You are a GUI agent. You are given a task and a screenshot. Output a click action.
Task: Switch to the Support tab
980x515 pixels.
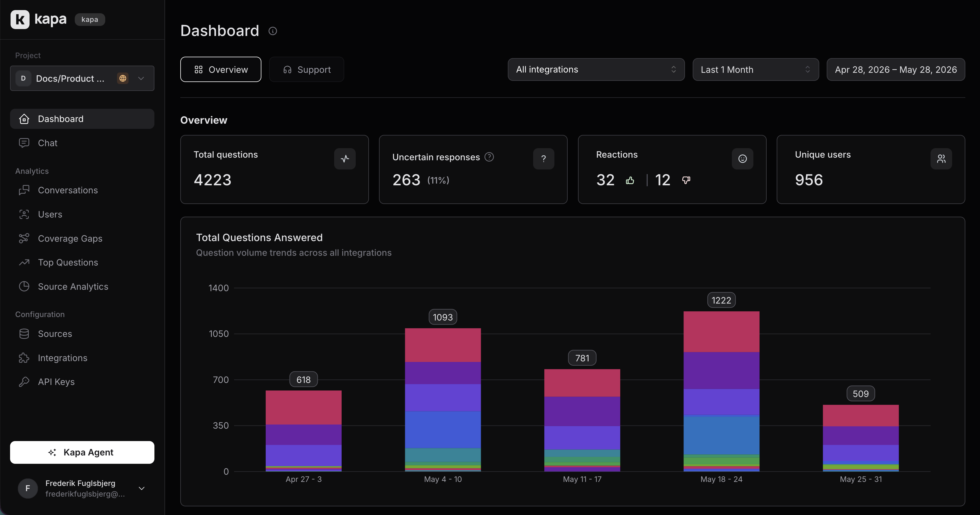(307, 69)
